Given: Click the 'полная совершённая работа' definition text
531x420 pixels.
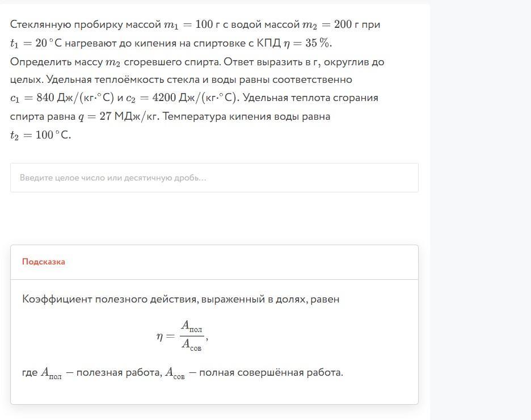Looking at the screenshot, I should pos(271,373).
